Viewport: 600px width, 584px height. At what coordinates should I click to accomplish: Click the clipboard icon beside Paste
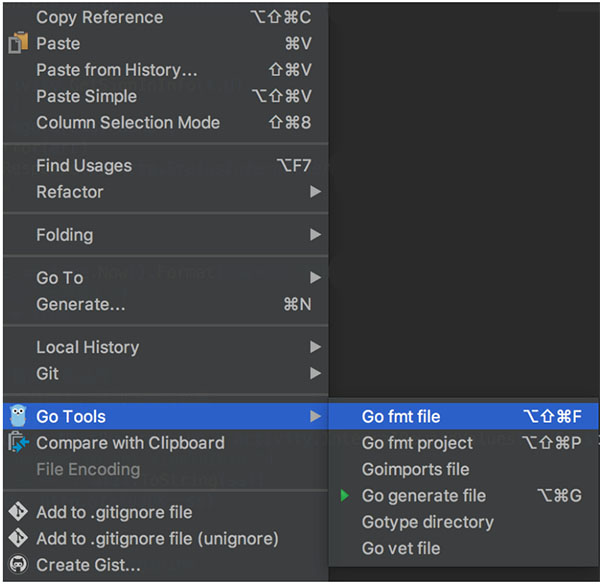tap(17, 44)
